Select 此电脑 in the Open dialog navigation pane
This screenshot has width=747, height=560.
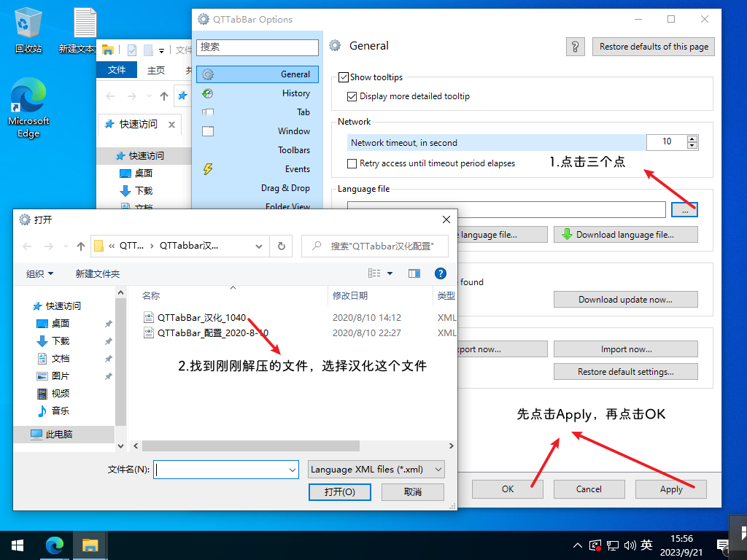58,435
